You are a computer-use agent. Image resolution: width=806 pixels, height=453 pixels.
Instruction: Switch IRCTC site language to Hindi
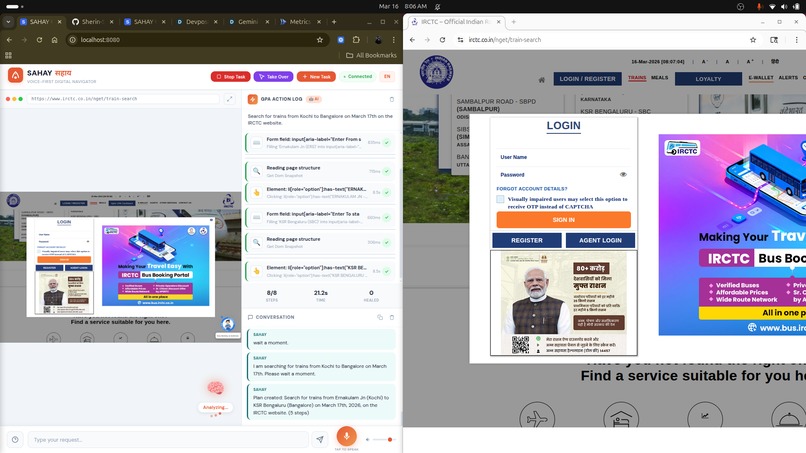click(775, 61)
